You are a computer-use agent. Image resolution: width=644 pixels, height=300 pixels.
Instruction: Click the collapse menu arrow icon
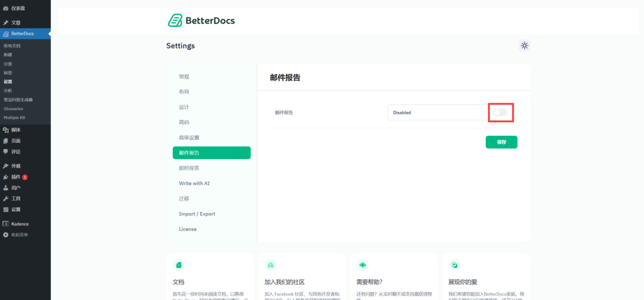6,235
